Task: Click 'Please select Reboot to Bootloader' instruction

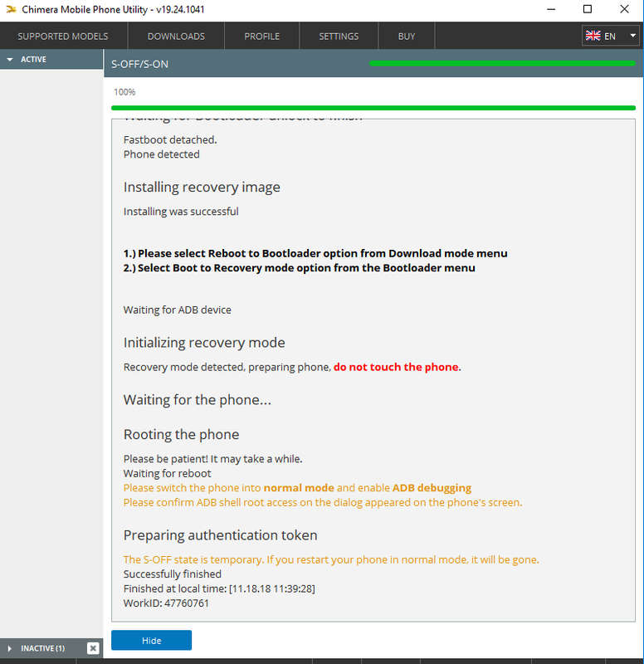Action: pyautogui.click(x=315, y=253)
